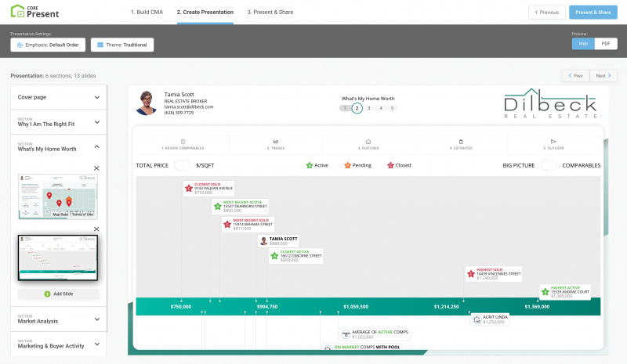The height and width of the screenshot is (364, 627).
Task: Select the price chart slide thumbnail
Action: pyautogui.click(x=58, y=258)
